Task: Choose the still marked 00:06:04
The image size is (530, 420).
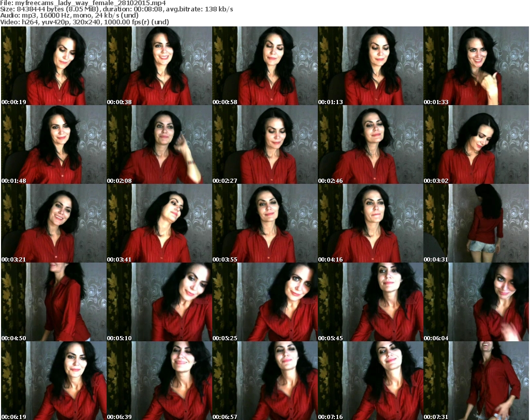Action: 476,301
